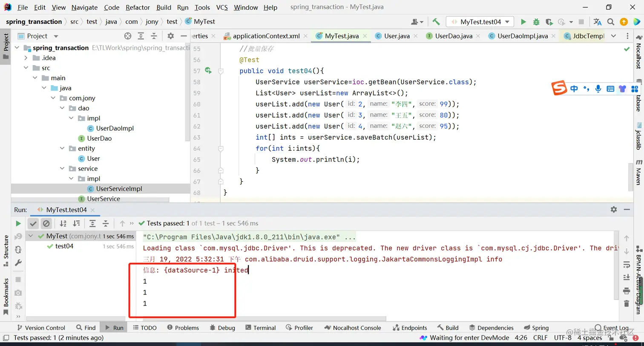Hide the Project tool window
The height and width of the screenshot is (346, 644).
[x=184, y=36]
